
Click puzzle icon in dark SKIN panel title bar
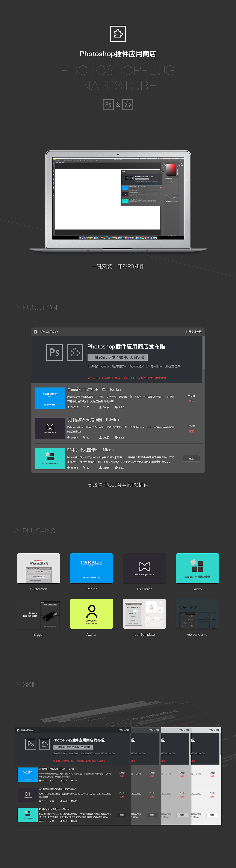pyautogui.click(x=18, y=730)
